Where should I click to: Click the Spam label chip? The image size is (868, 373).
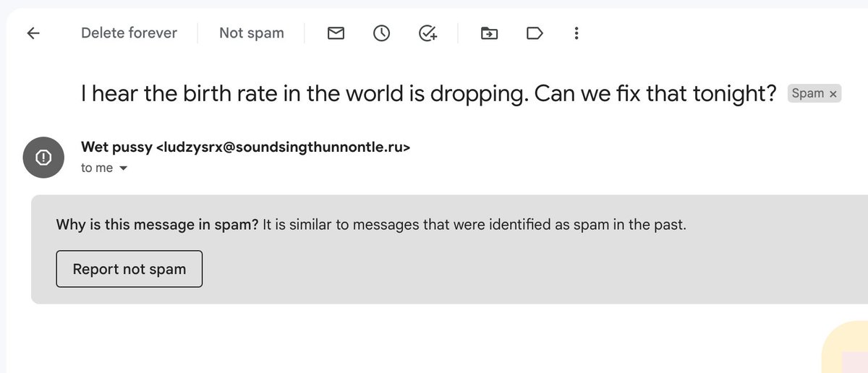click(808, 94)
